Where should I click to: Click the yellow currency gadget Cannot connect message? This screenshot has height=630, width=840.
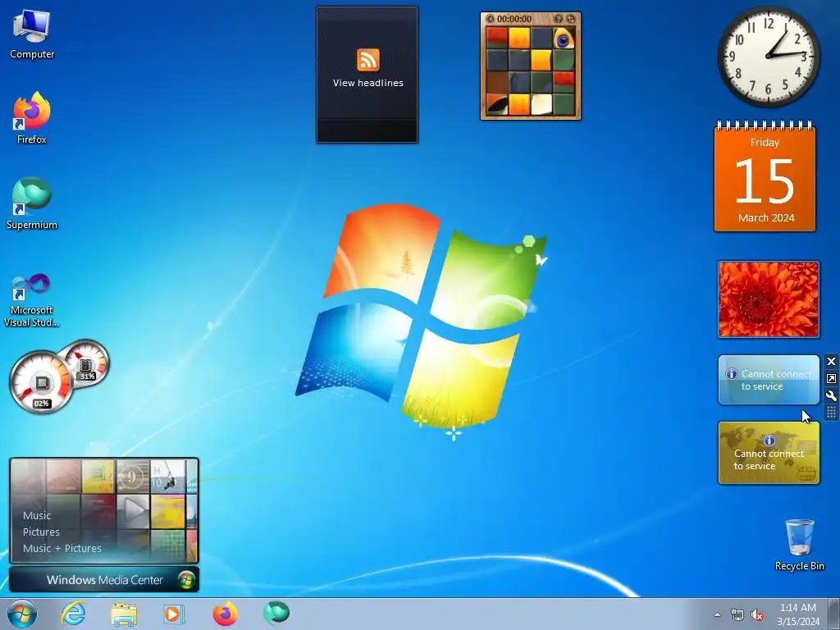coord(769,459)
